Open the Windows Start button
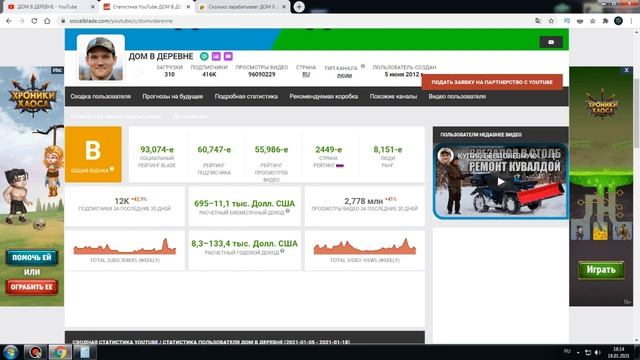Viewport: 640px width, 360px height. coord(10,352)
